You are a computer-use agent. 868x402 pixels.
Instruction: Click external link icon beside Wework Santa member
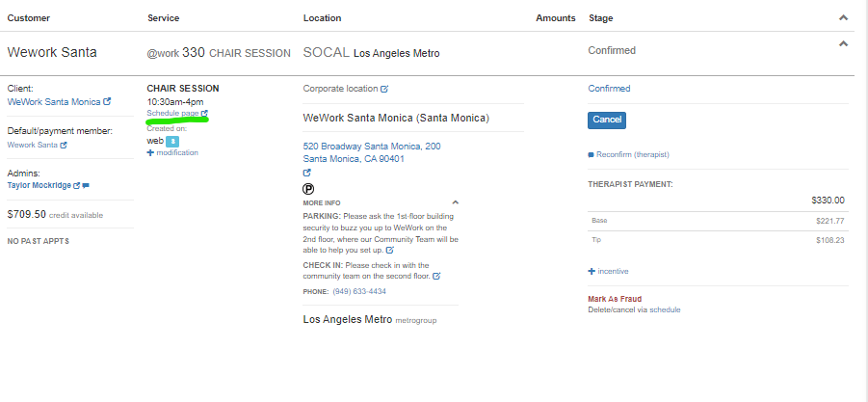64,146
